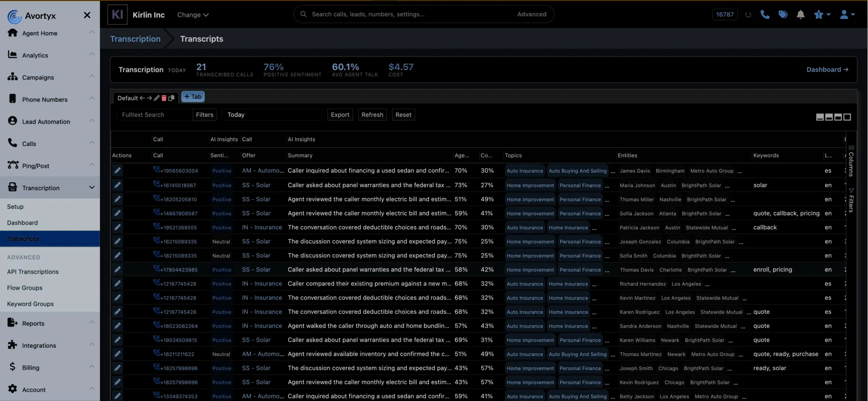
Task: Follow the Dashboard arrow link
Action: (x=827, y=69)
